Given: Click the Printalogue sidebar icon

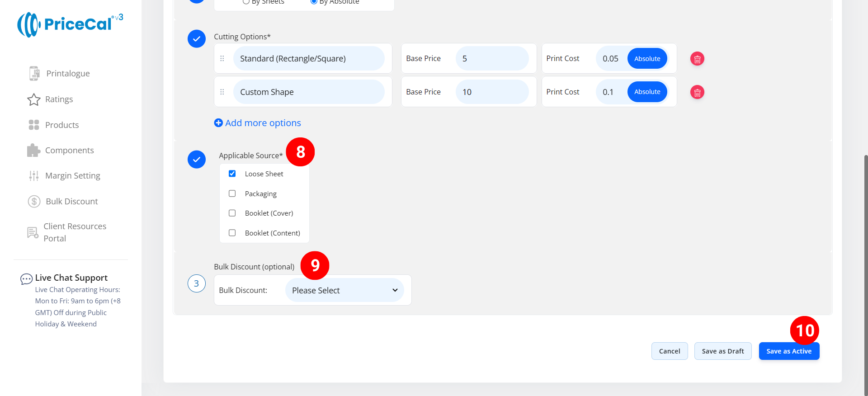Looking at the screenshot, I should point(34,73).
